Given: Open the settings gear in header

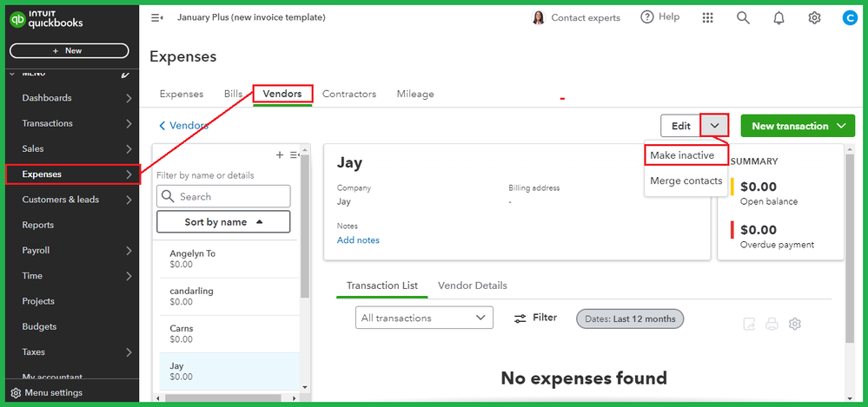Looking at the screenshot, I should pos(814,17).
